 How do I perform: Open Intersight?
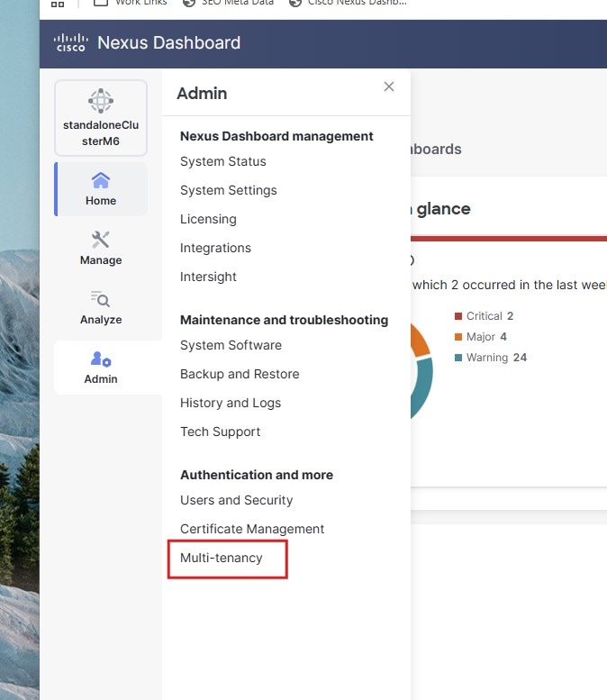coord(208,277)
